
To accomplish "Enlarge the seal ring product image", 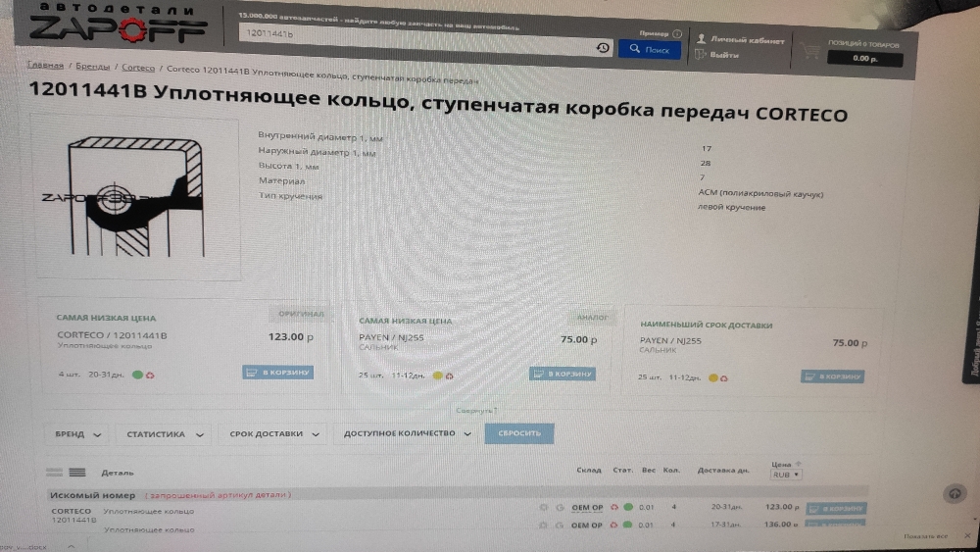I will click(x=137, y=197).
